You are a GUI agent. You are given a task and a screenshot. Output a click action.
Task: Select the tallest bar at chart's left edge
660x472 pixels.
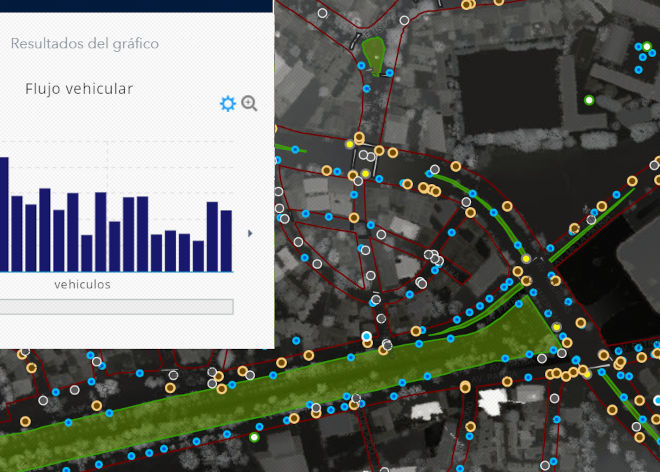(x=3, y=214)
